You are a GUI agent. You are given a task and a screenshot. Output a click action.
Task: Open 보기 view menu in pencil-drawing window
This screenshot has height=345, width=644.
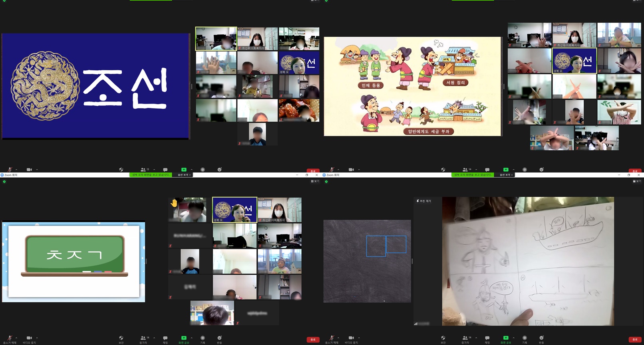click(x=637, y=181)
